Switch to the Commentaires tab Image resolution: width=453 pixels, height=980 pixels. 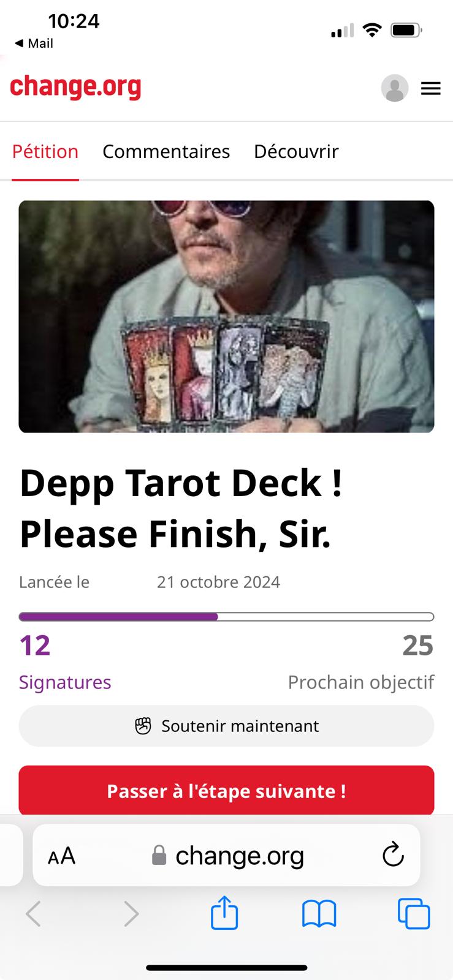tap(166, 151)
